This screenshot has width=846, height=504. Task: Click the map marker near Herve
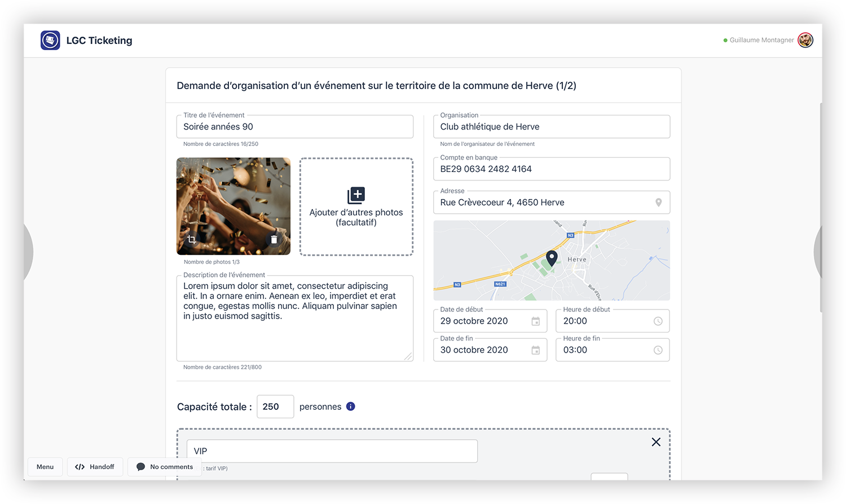[552, 258]
